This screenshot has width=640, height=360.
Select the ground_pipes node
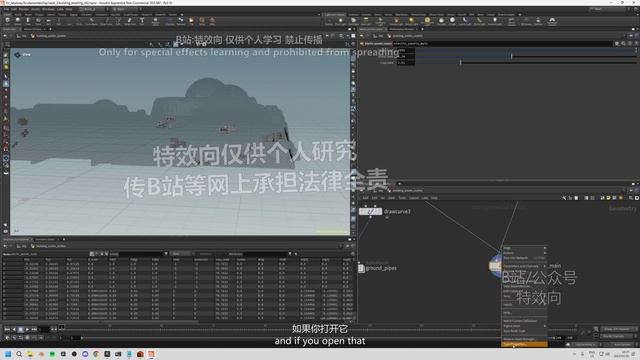(361, 268)
